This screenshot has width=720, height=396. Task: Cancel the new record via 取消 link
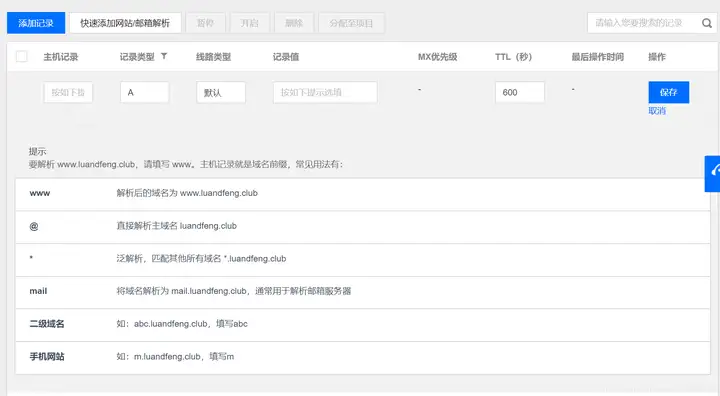point(657,111)
